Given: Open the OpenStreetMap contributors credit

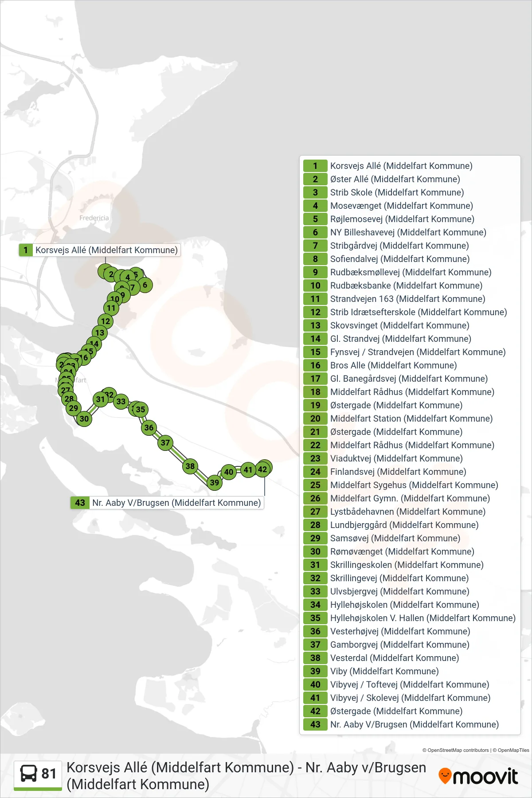Looking at the screenshot, I should coord(456,750).
